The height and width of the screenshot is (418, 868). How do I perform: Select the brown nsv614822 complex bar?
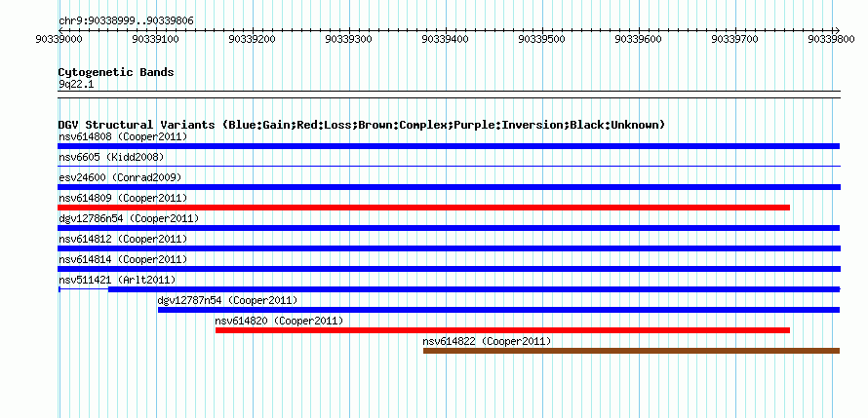[x=632, y=351]
